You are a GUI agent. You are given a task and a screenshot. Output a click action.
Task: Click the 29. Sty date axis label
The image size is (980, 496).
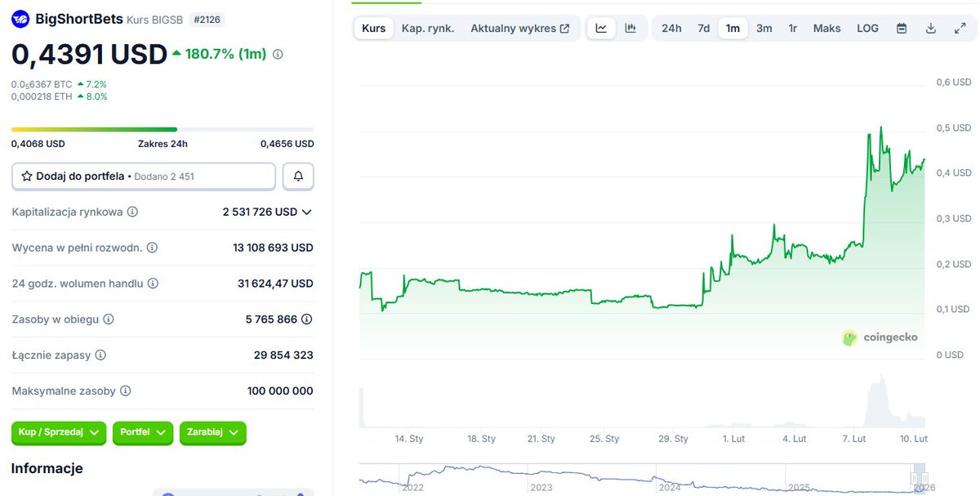pos(674,439)
